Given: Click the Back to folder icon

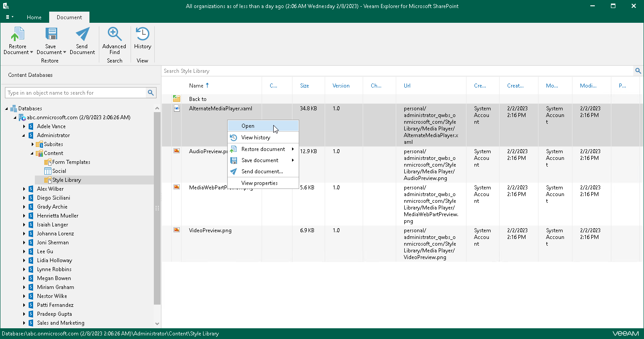Looking at the screenshot, I should [x=177, y=99].
